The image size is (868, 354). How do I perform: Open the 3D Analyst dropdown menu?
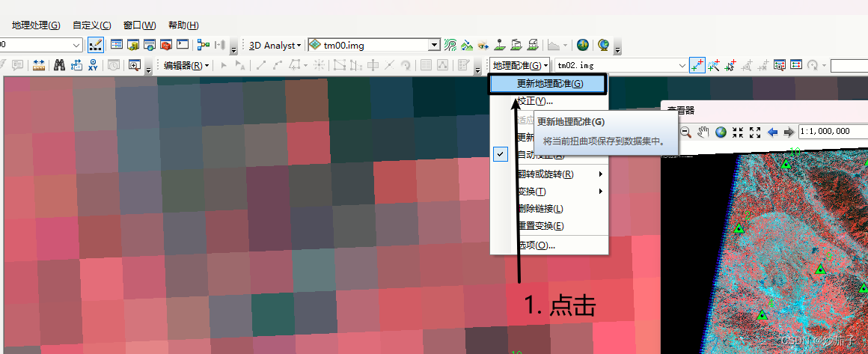275,46
